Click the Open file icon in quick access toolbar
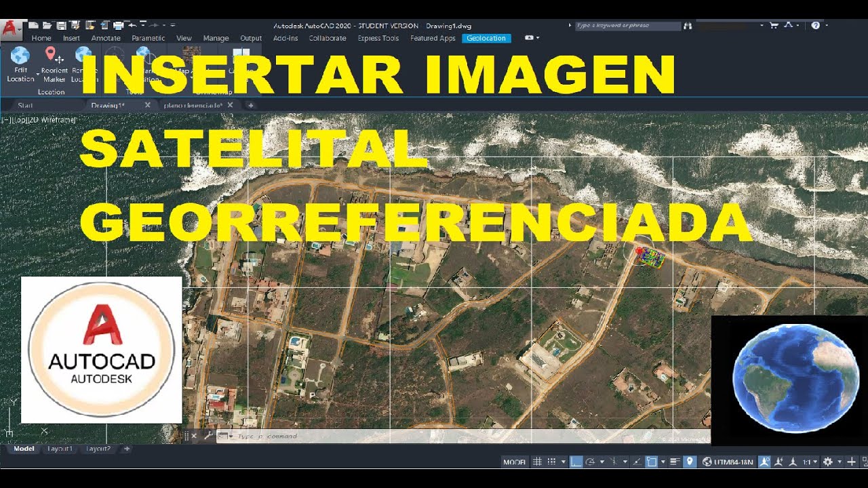868x488 pixels. [x=47, y=25]
